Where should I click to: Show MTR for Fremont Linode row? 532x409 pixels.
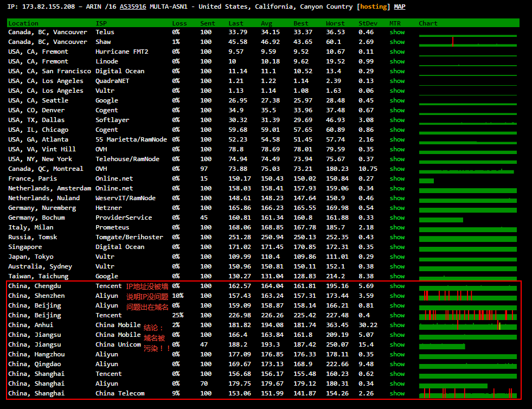(x=397, y=61)
